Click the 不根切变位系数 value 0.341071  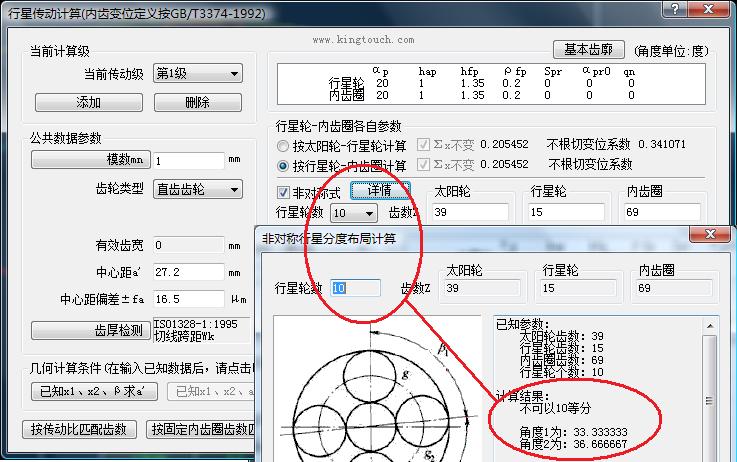662,144
